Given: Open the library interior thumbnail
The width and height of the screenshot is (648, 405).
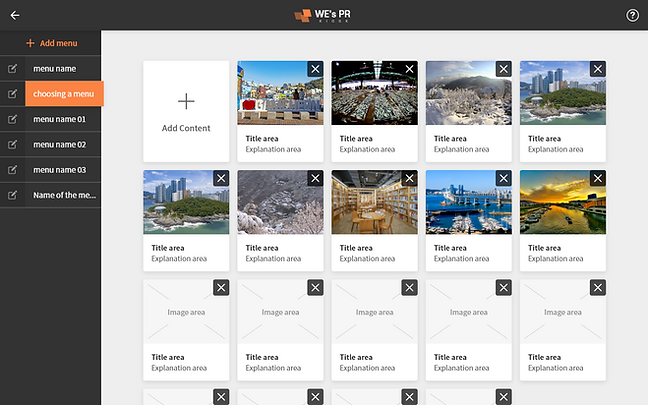Looking at the screenshot, I should click(374, 202).
